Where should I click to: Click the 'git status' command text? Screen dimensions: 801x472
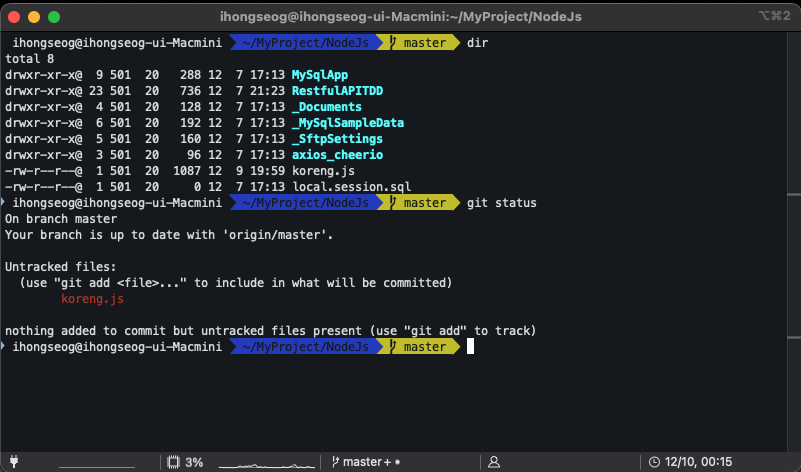[502, 203]
